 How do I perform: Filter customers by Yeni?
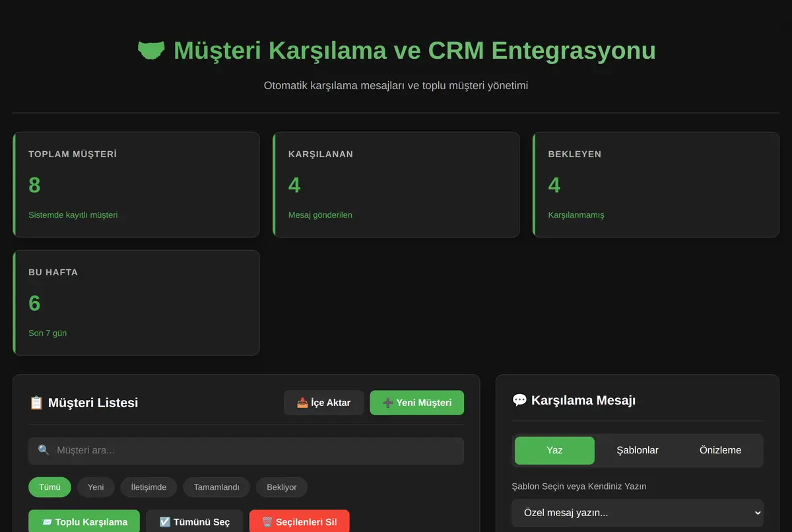click(x=96, y=487)
